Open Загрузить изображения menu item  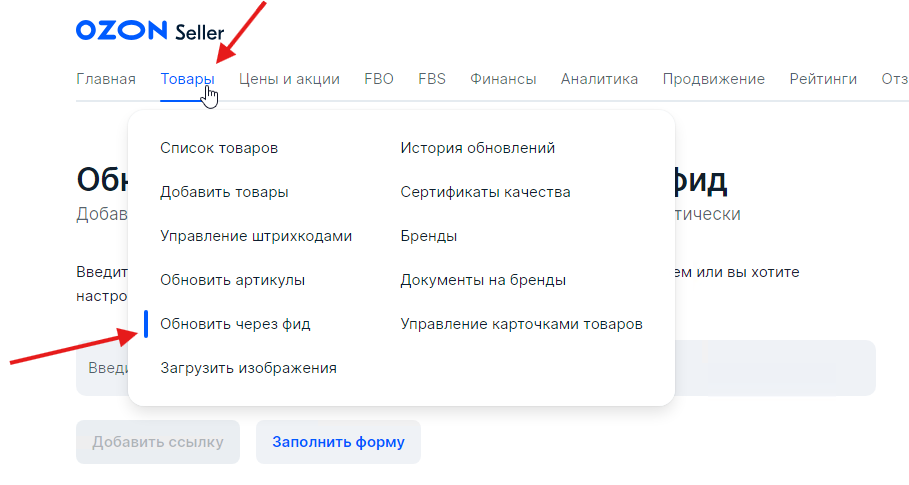pyautogui.click(x=249, y=368)
